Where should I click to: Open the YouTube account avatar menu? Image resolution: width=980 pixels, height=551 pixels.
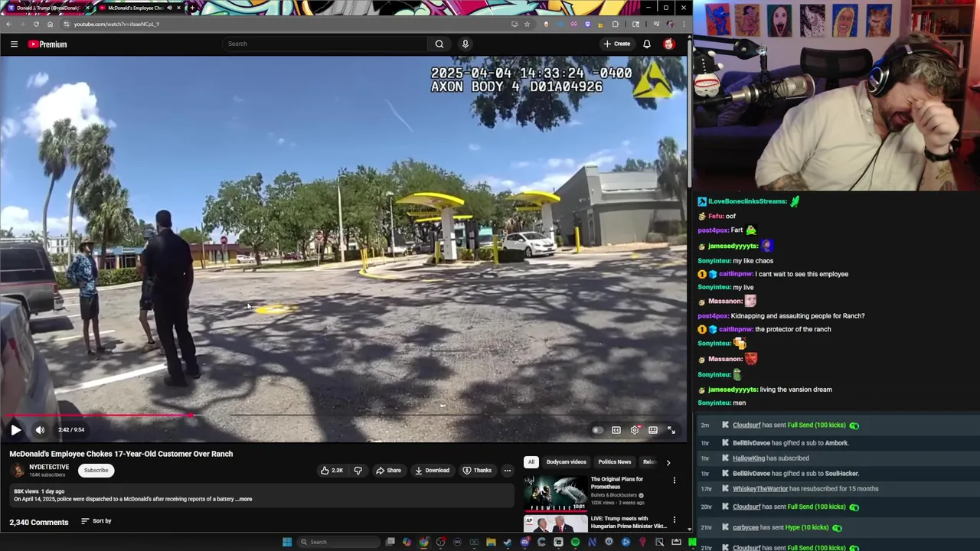669,44
